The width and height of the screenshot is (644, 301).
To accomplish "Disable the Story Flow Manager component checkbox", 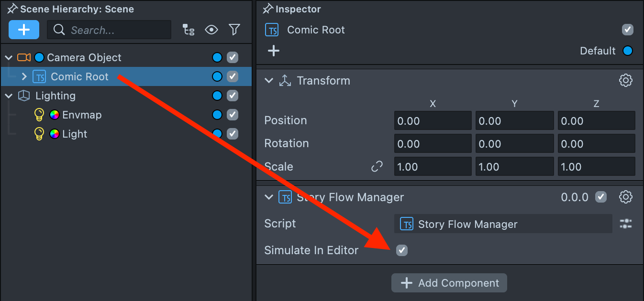I will (x=601, y=197).
